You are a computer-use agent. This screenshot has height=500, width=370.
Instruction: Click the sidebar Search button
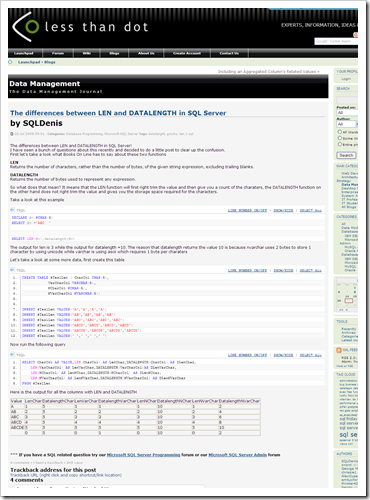346,155
